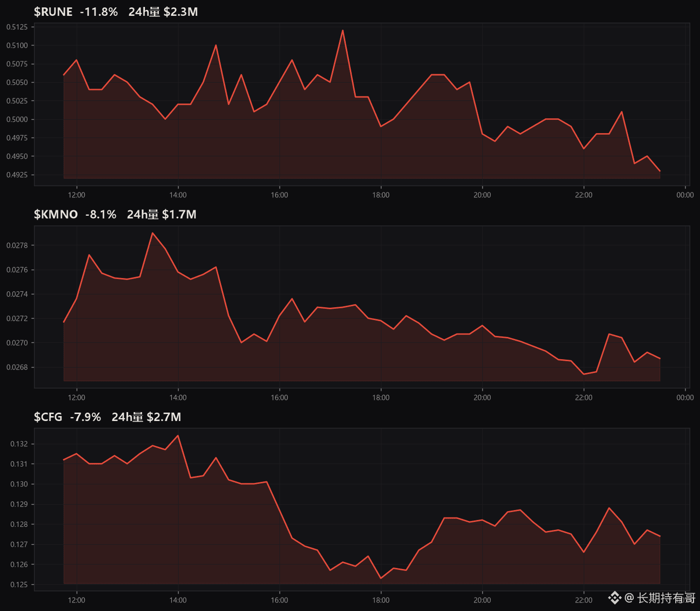This screenshot has width=700, height=611.
Task: Select 18:00 on the $KMNO time axis
Action: [x=381, y=397]
